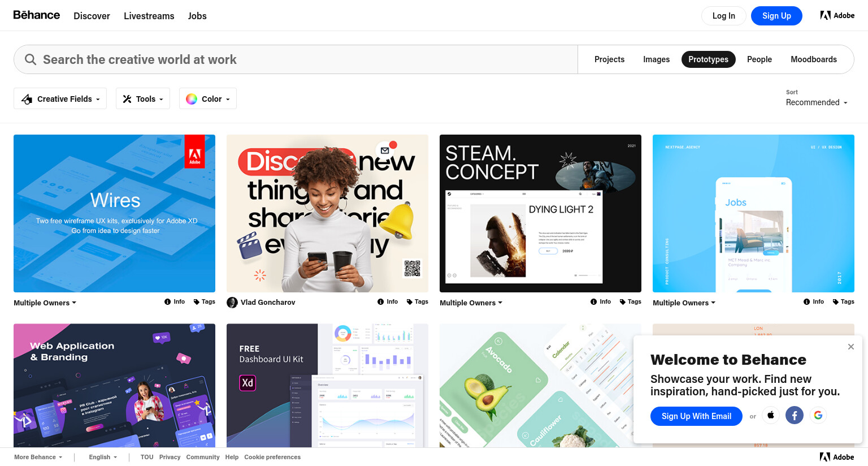Click Vlad Goncharov's avatar
868x466 pixels.
[232, 303]
